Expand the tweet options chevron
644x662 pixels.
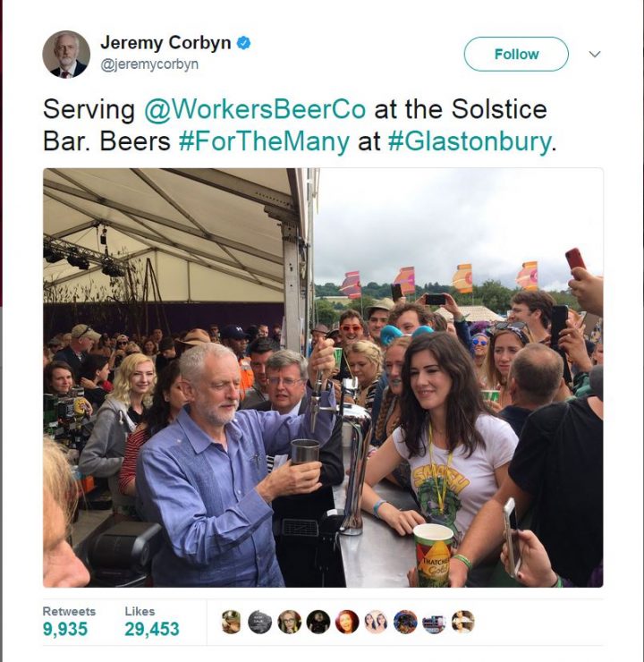[x=595, y=54]
